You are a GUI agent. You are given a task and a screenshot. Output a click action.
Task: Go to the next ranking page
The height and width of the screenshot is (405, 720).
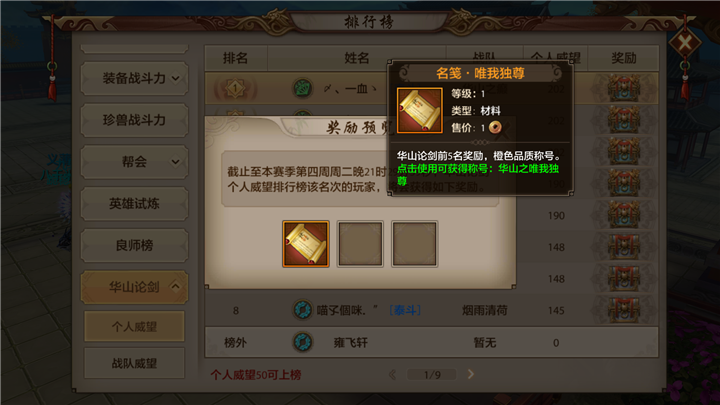pyautogui.click(x=471, y=374)
